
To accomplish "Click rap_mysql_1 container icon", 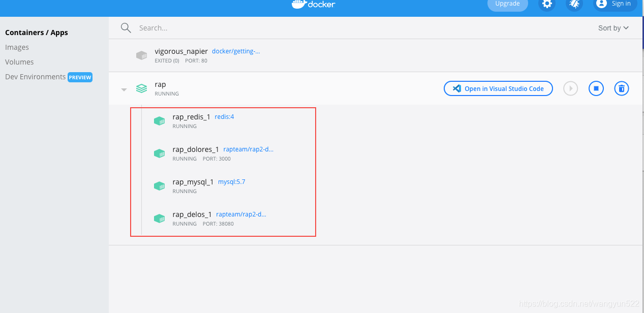I will point(159,186).
